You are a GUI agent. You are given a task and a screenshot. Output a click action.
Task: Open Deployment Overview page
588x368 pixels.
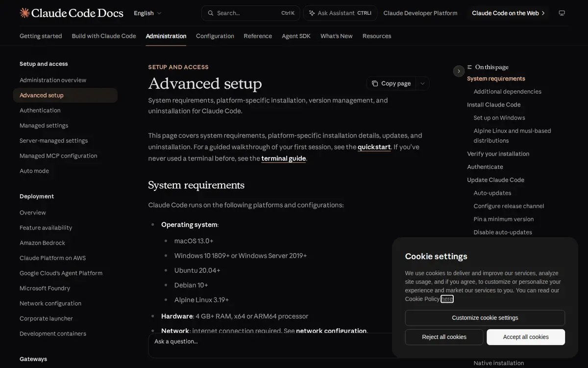point(33,213)
